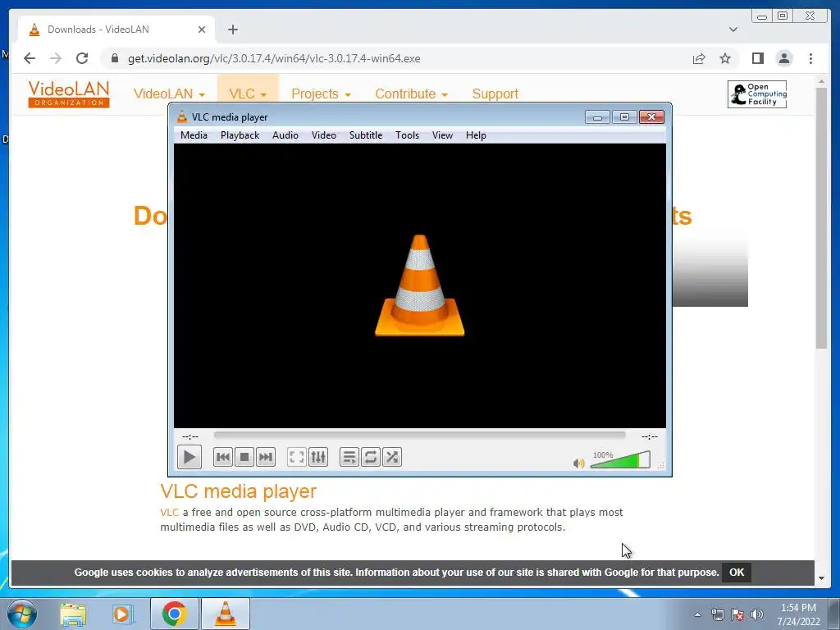Open the Playback menu in VLC
840x630 pixels.
coord(240,135)
